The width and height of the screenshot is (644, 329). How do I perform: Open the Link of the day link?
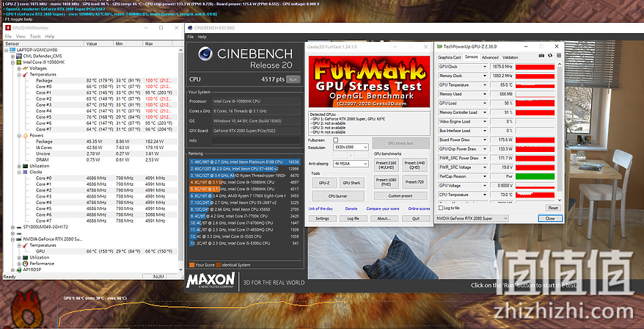pyautogui.click(x=321, y=209)
